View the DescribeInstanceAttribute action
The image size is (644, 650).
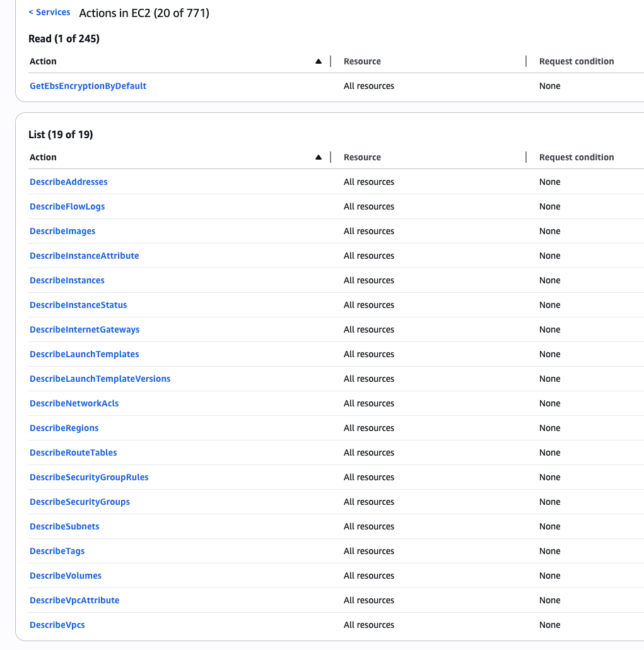tap(84, 255)
